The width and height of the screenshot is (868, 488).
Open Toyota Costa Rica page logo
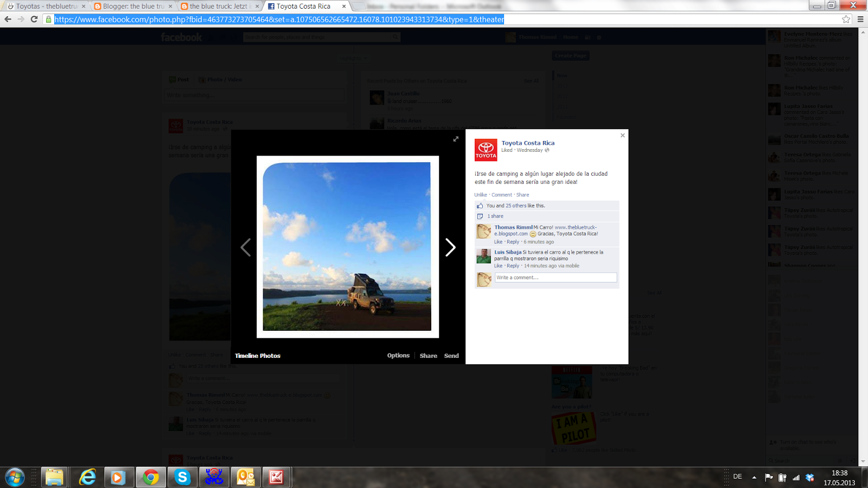coord(486,150)
